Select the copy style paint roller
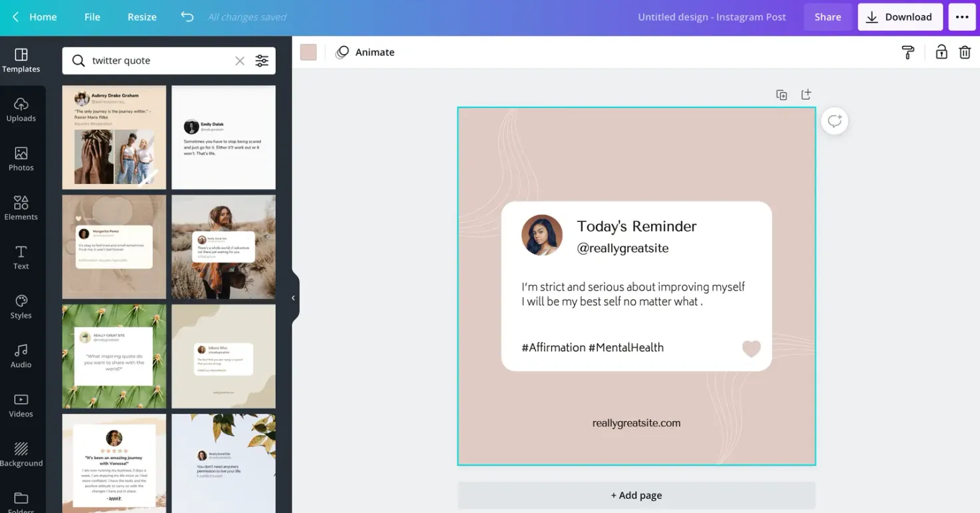This screenshot has height=513, width=980. click(908, 52)
